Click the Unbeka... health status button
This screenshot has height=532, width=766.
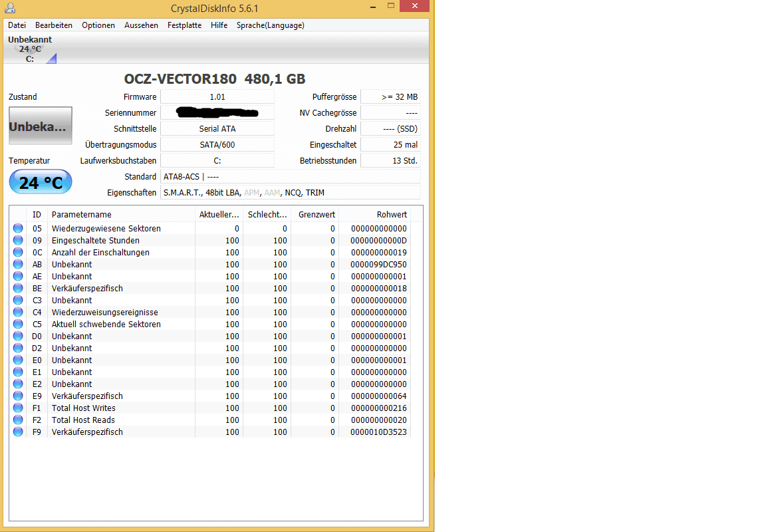coord(40,126)
